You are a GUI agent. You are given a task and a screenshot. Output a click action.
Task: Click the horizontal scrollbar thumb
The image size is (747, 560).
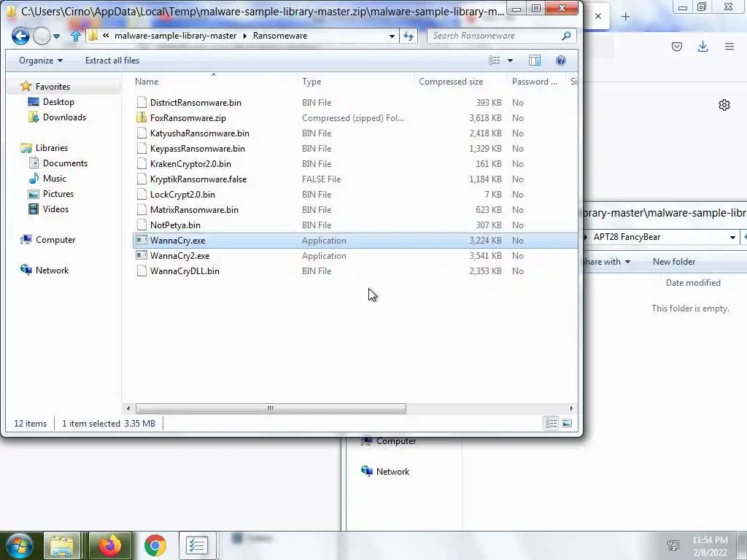coord(271,408)
